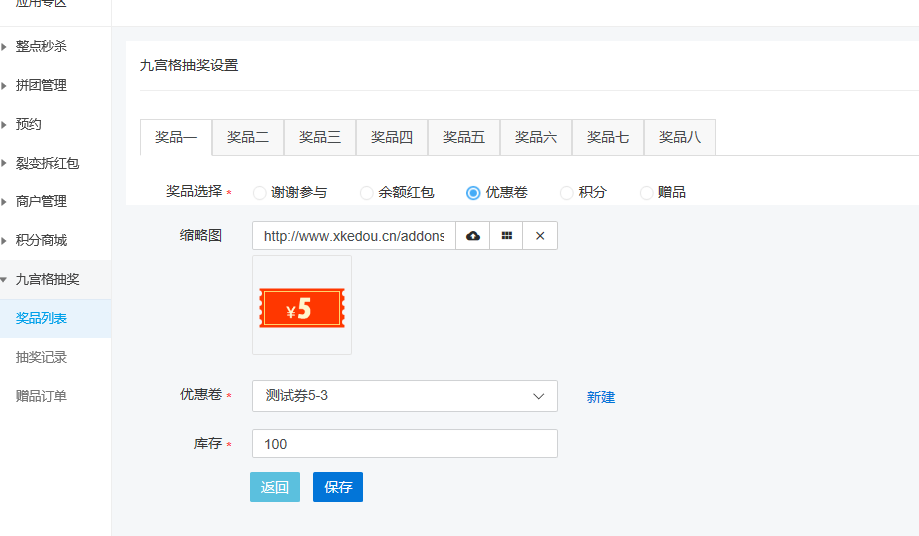919x536 pixels.
Task: Open the 奖品八 tab
Action: [680, 138]
